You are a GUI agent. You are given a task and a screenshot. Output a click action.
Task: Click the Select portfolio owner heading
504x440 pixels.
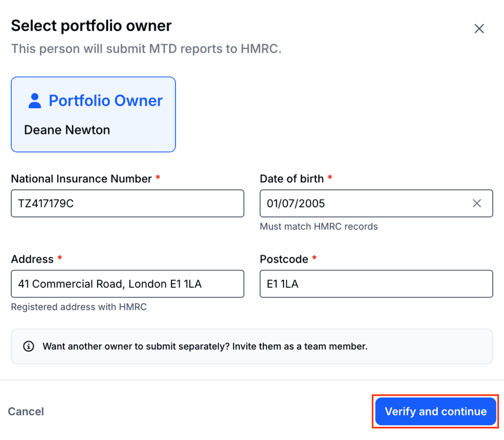91,26
